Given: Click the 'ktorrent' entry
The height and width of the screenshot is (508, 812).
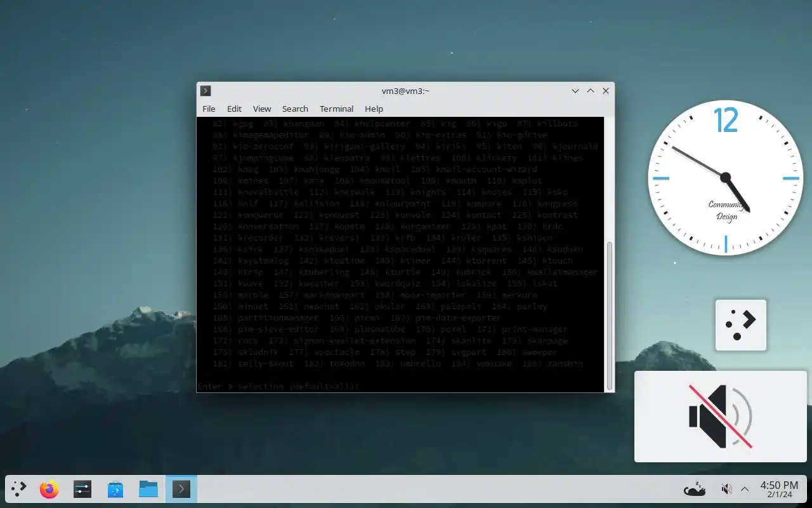Looking at the screenshot, I should (x=486, y=260).
